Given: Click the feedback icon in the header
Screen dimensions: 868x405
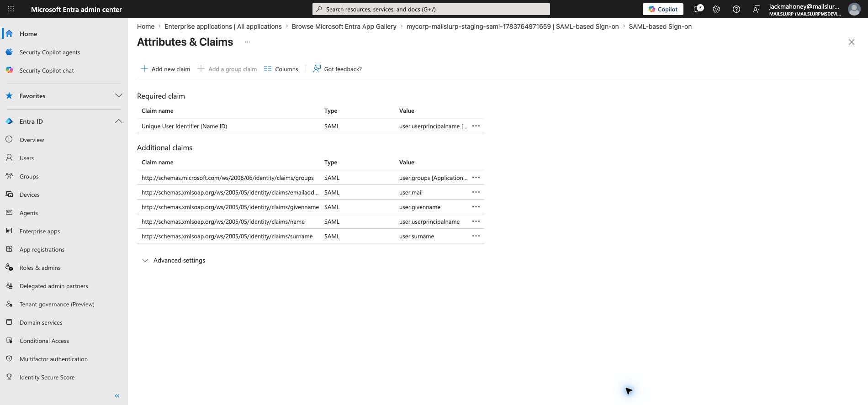Looking at the screenshot, I should 757,9.
